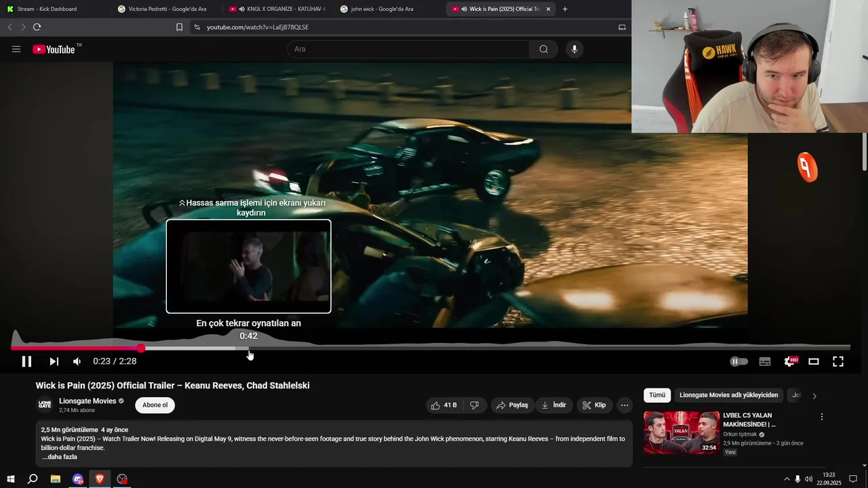Select the Lionsgate Movies adlı yükleyiciden chip
The width and height of the screenshot is (868, 488).
point(729,395)
